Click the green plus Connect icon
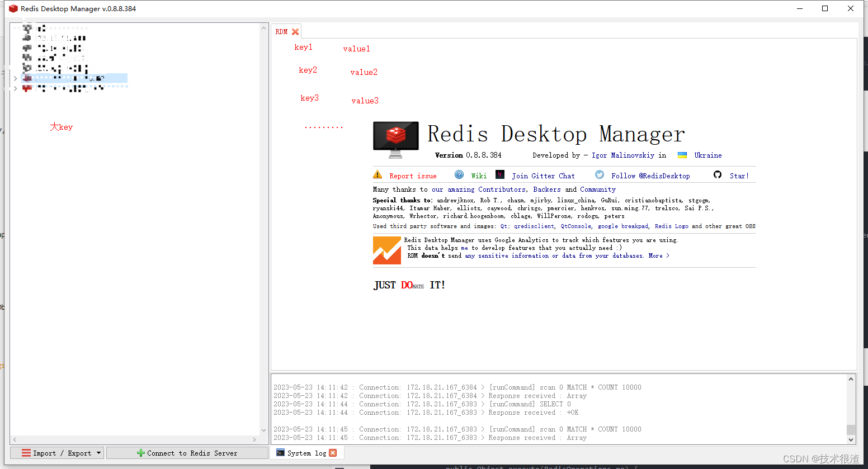 (x=141, y=453)
